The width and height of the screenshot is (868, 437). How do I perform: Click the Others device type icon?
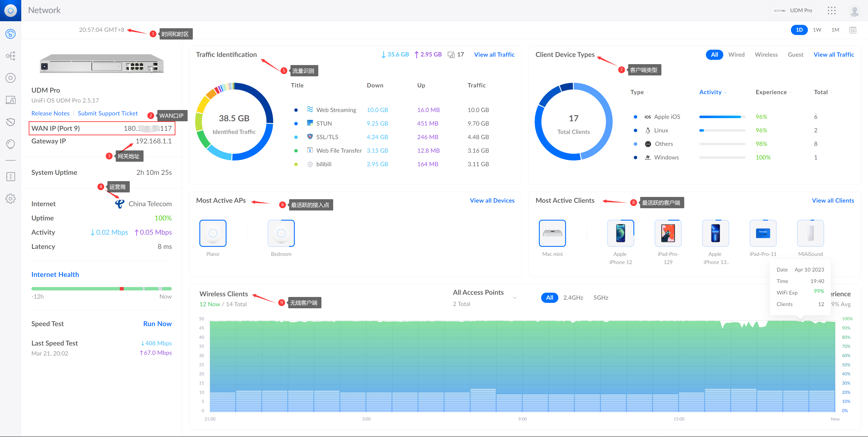[648, 144]
